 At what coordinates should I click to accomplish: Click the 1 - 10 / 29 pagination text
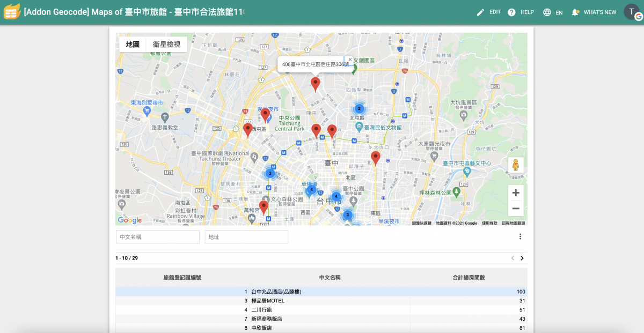click(x=127, y=258)
